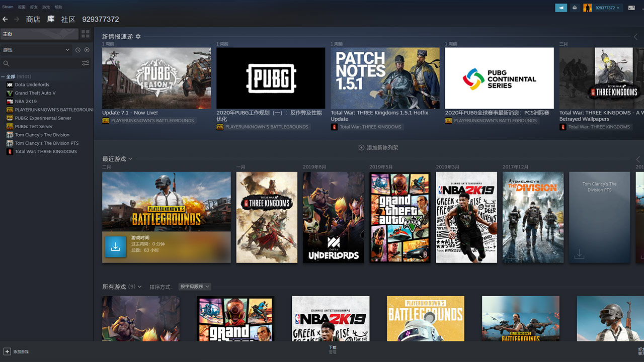Open the 游戏 category dropdown
644x362 pixels.
click(x=36, y=50)
